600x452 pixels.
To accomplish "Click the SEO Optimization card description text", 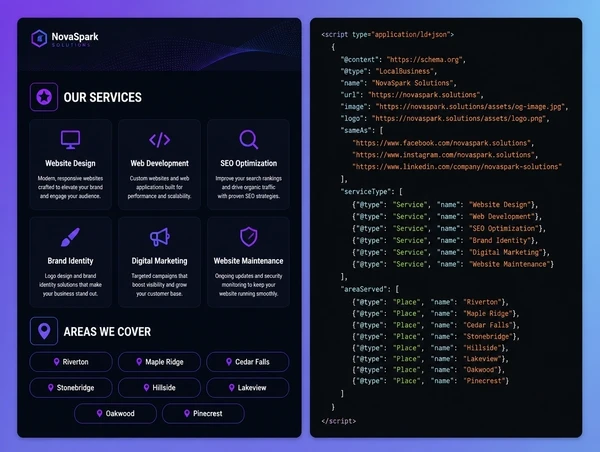I will [x=249, y=188].
